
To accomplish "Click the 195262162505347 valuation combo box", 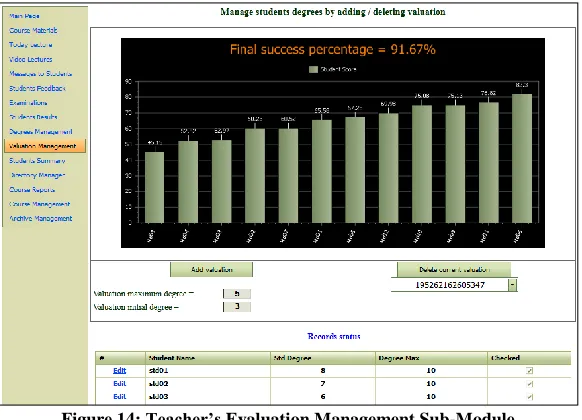I will point(454,285).
